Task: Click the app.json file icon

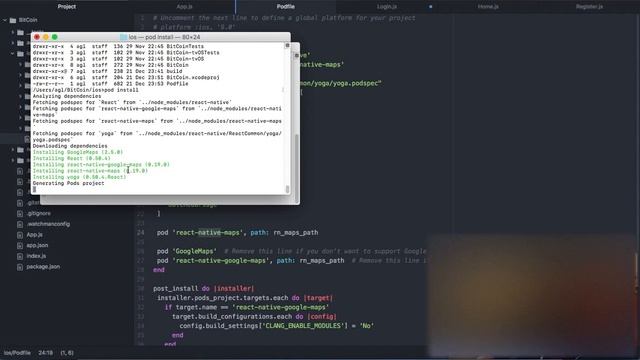Action: (20, 245)
